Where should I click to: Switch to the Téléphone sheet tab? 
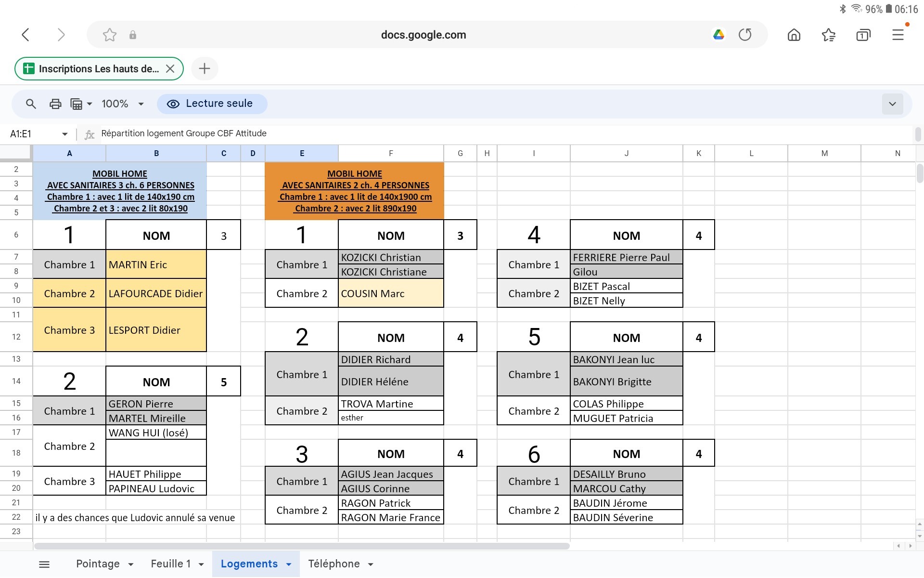coord(334,564)
